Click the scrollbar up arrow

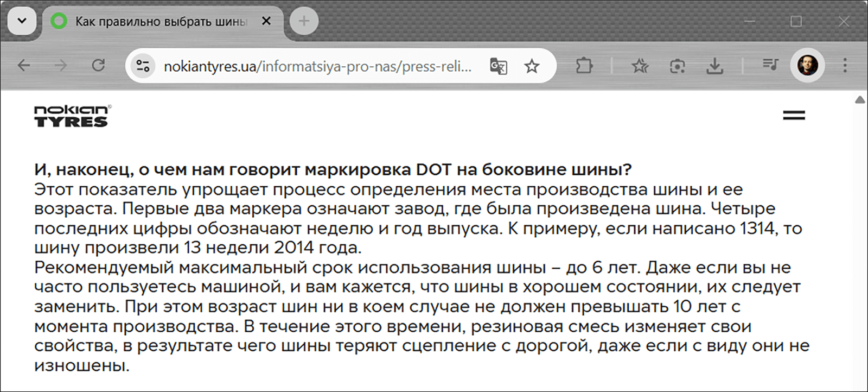click(x=860, y=100)
